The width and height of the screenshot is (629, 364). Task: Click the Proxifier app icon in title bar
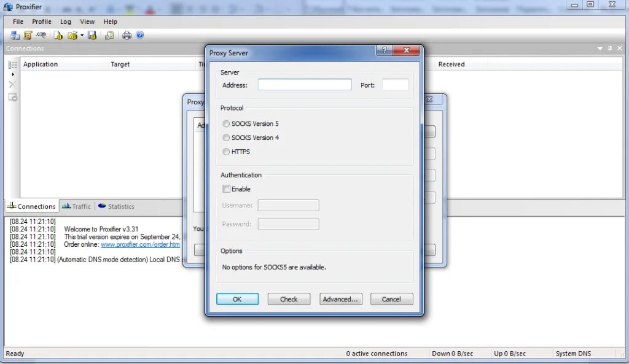8,7
